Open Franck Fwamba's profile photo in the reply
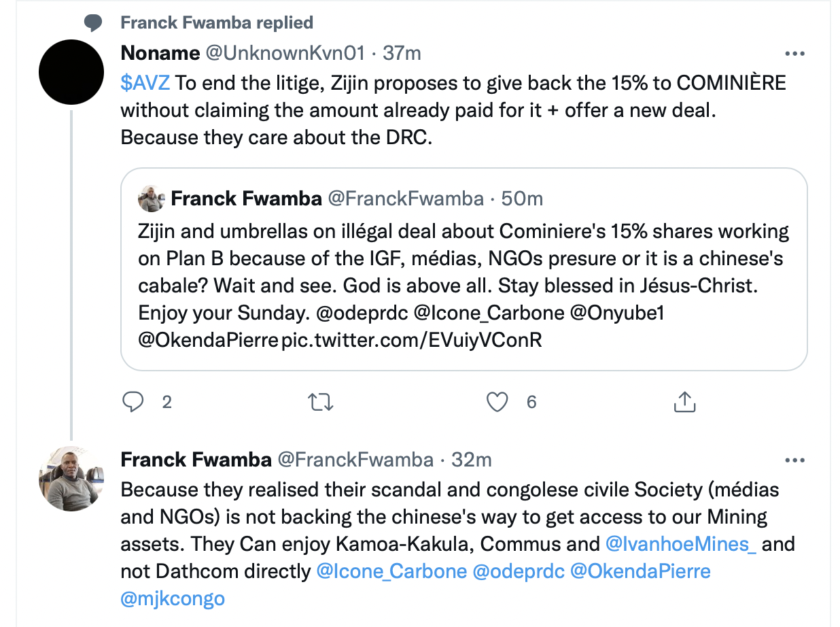Screen dimensions: 840x627 [x=71, y=479]
